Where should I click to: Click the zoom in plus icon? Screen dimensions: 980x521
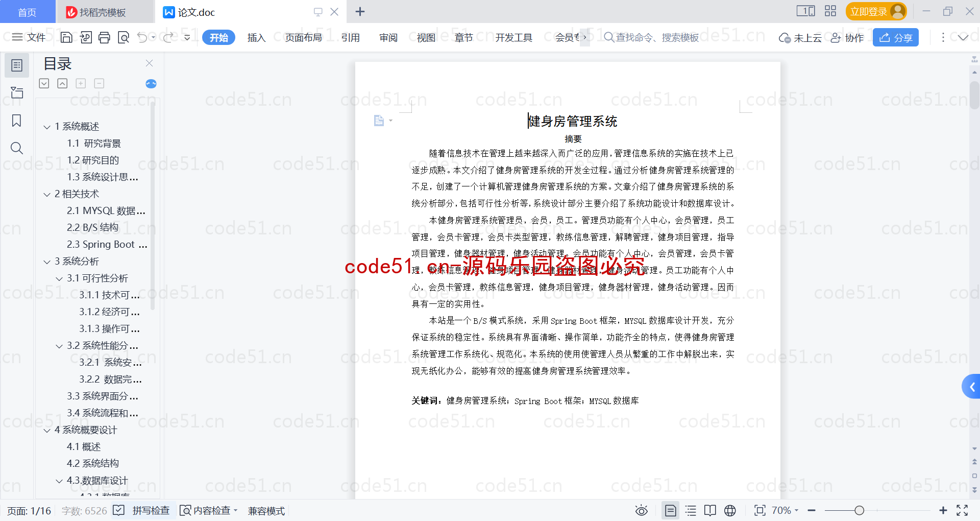pos(943,510)
